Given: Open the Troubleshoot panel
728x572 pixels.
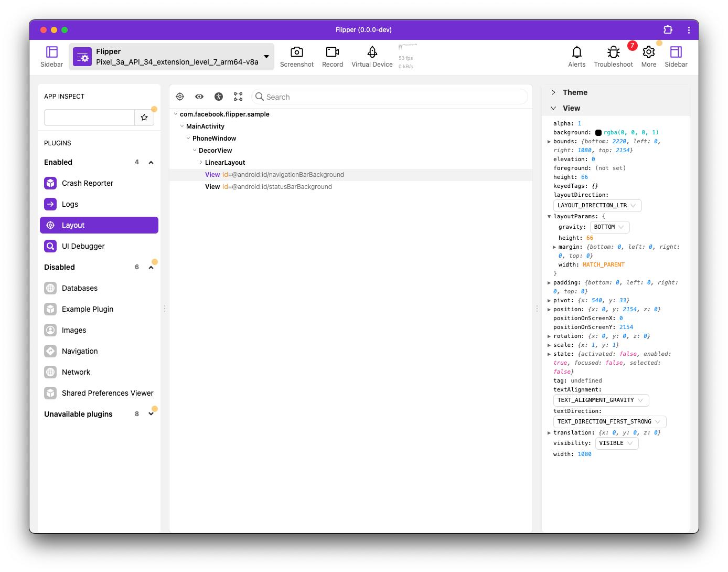Looking at the screenshot, I should (613, 57).
